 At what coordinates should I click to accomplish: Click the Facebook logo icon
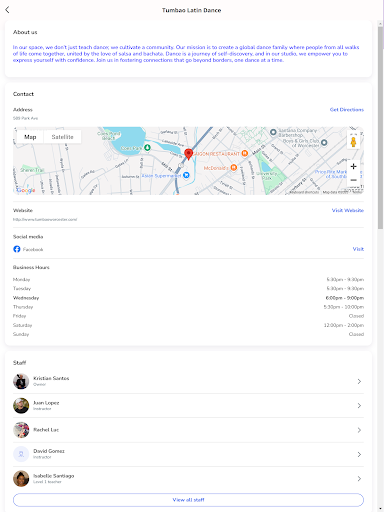tap(17, 249)
